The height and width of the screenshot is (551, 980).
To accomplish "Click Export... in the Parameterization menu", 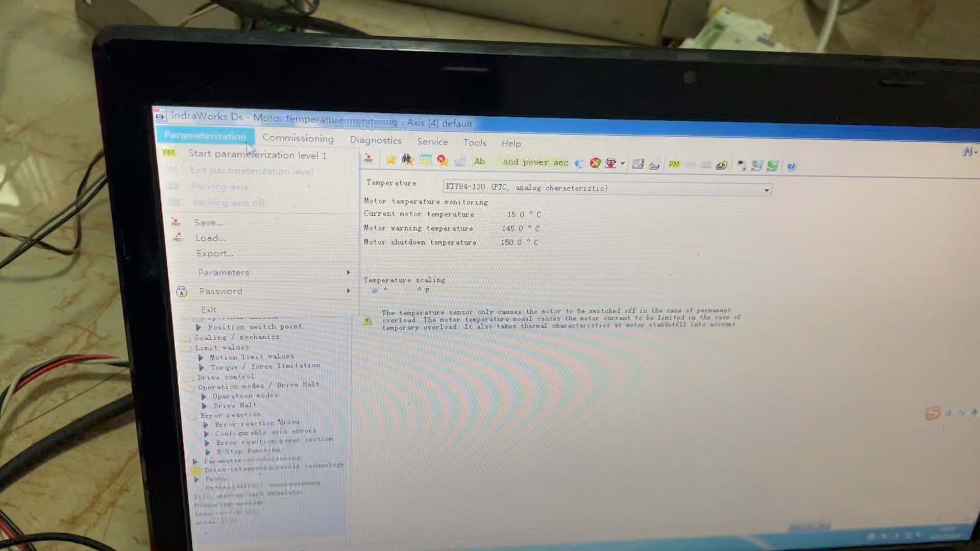I will 214,253.
